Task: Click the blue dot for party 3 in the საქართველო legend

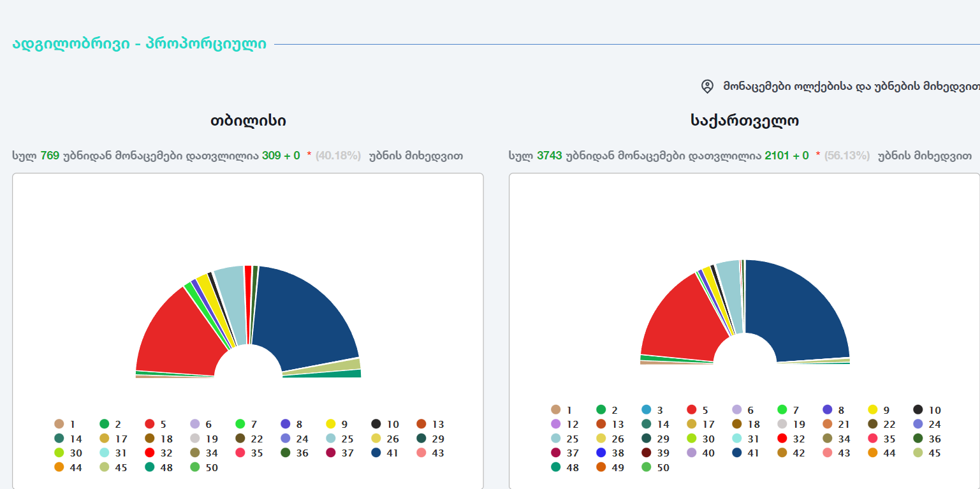Action: point(647,410)
